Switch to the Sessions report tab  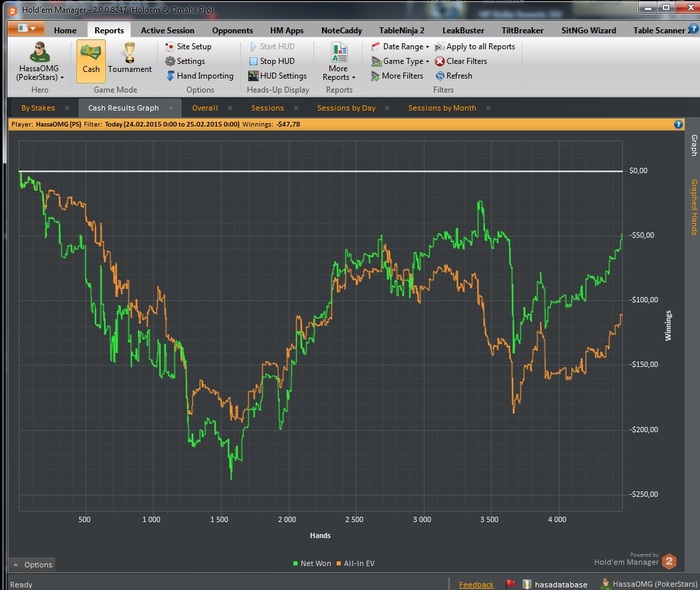267,108
